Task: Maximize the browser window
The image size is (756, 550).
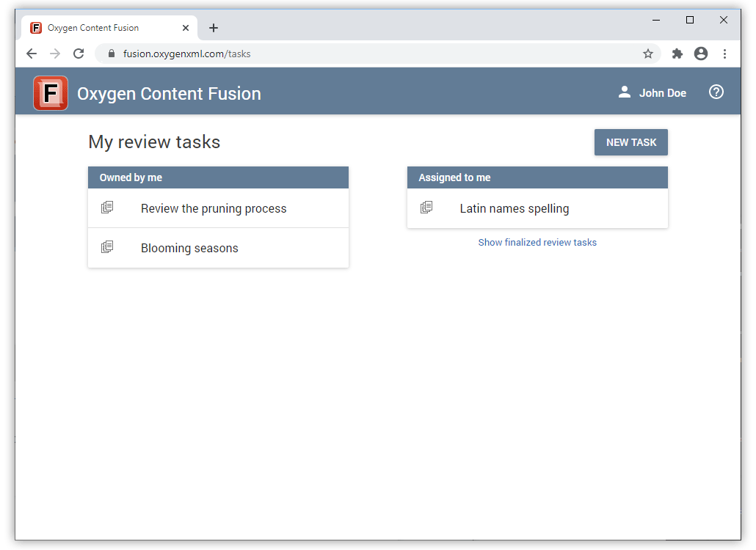Action: tap(689, 20)
